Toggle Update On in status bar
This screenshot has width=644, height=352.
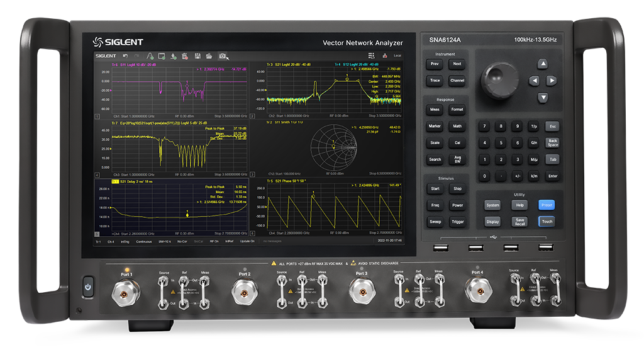pyautogui.click(x=247, y=241)
